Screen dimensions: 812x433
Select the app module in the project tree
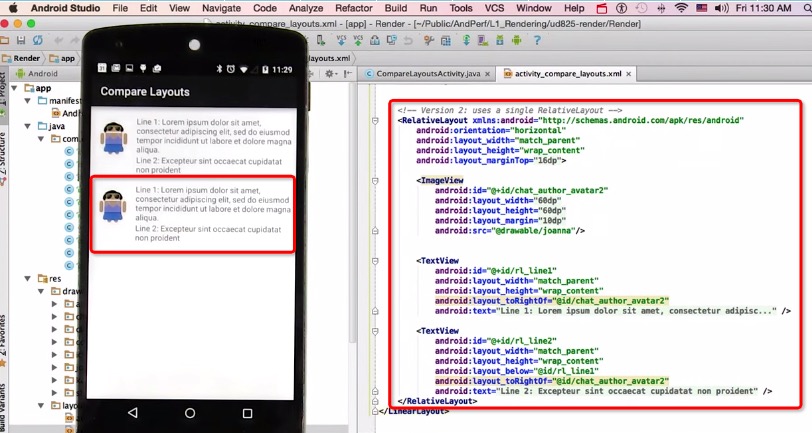[38, 88]
